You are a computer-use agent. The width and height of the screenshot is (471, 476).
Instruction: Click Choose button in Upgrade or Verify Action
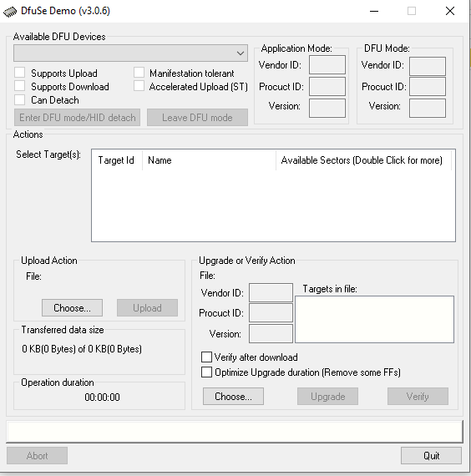coord(233,396)
